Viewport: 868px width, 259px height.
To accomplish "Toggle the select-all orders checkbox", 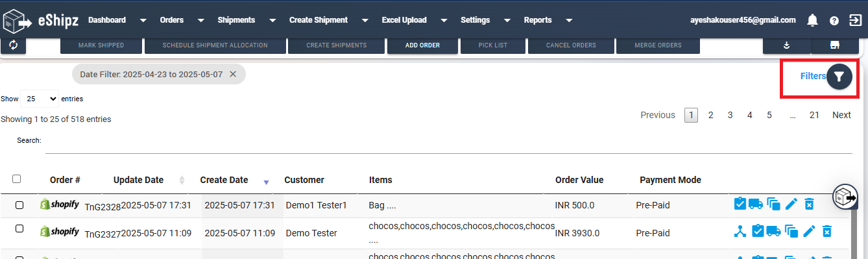I will (x=17, y=179).
